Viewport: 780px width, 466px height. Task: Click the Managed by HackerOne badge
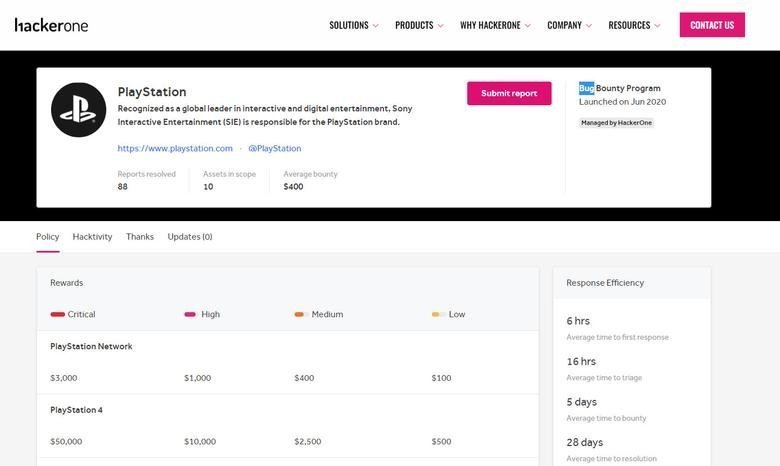tap(617, 123)
